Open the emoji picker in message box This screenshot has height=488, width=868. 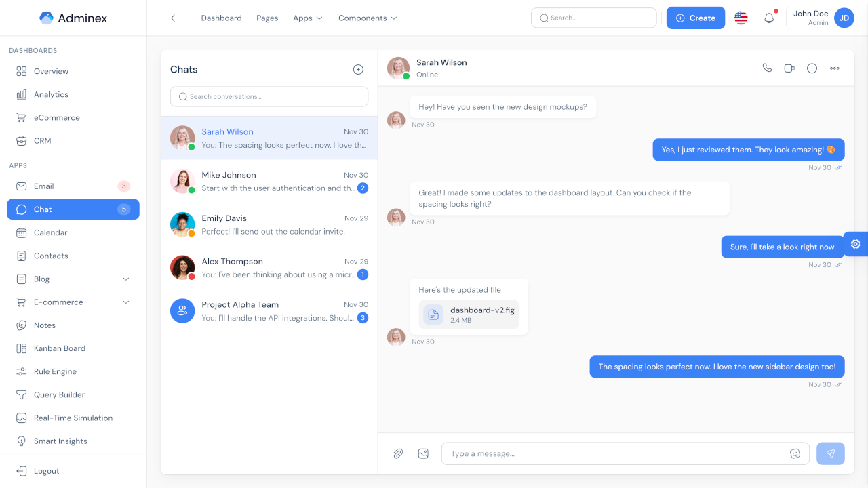point(795,453)
